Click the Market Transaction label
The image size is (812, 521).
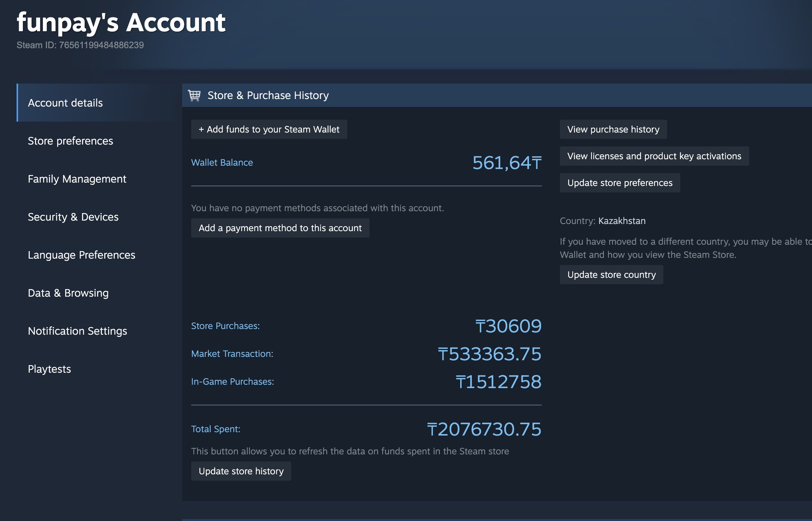pos(232,354)
